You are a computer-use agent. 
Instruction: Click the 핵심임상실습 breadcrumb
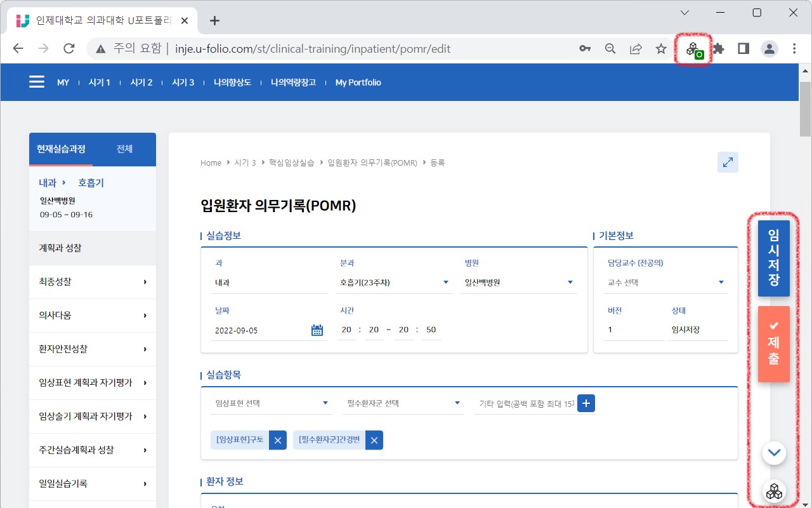(x=291, y=163)
